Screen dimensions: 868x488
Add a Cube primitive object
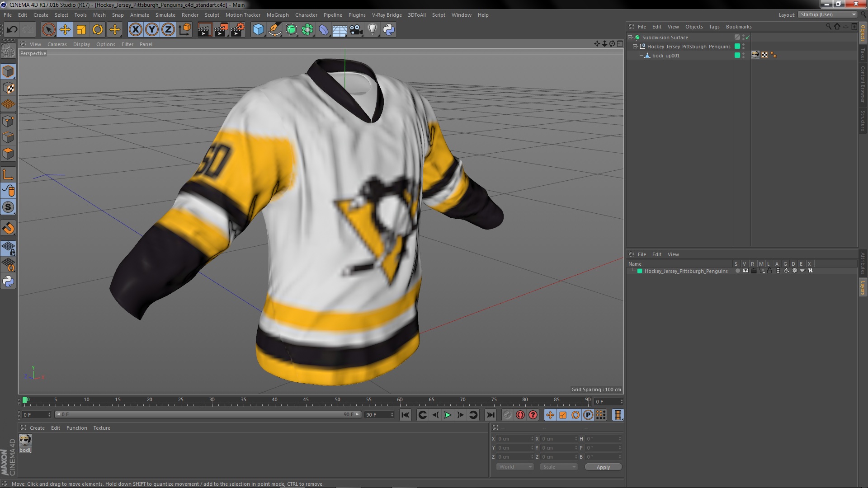click(258, 30)
